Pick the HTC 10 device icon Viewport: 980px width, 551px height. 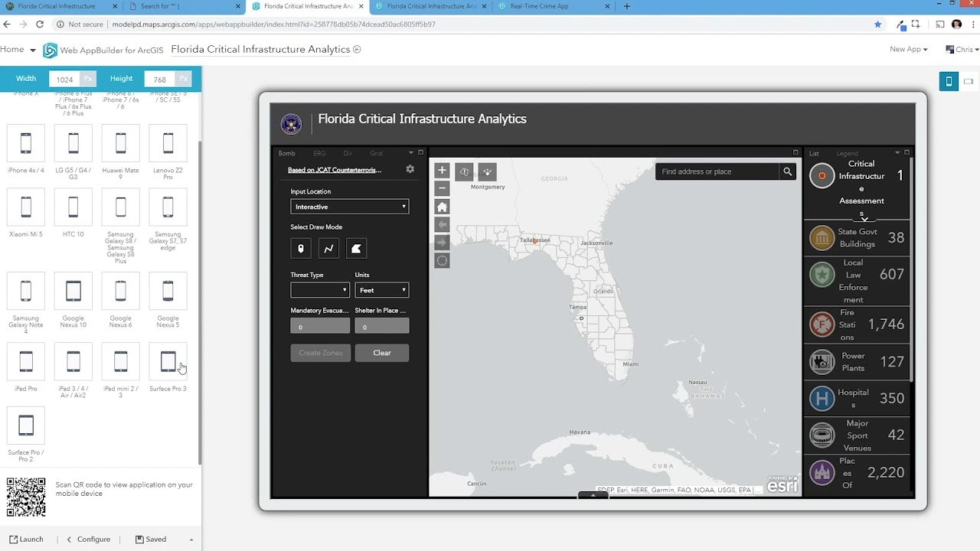tap(73, 207)
